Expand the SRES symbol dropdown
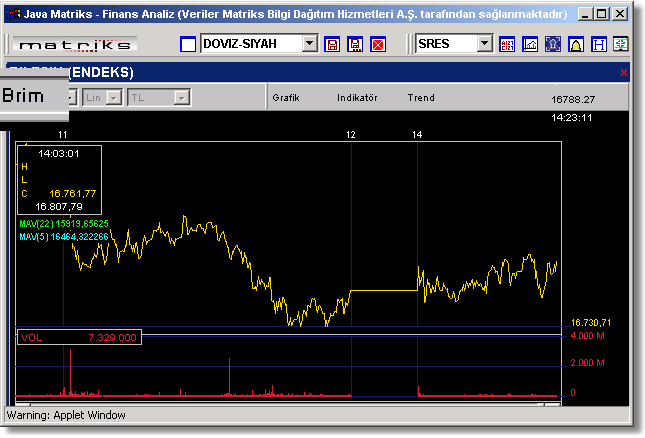645x438 pixels. (485, 44)
